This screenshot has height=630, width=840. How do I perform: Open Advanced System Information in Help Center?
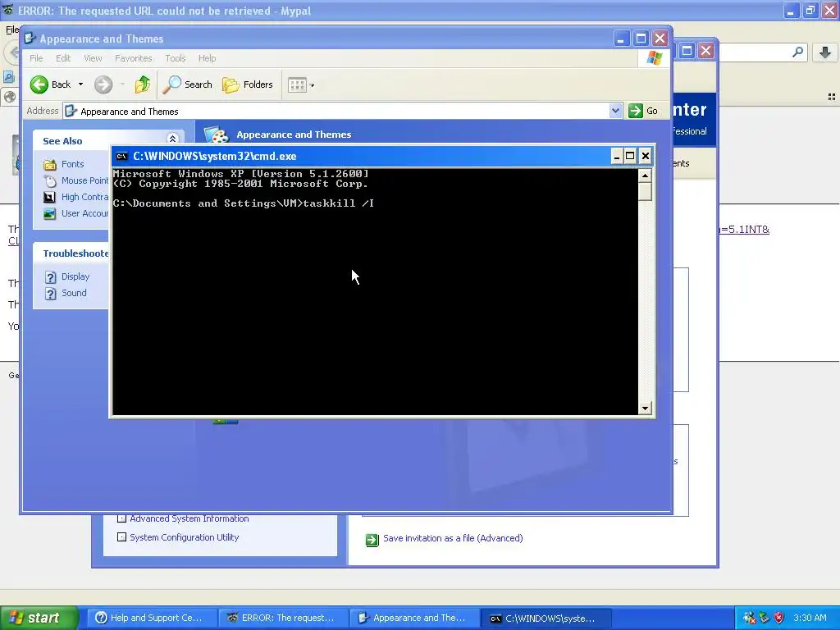point(189,518)
